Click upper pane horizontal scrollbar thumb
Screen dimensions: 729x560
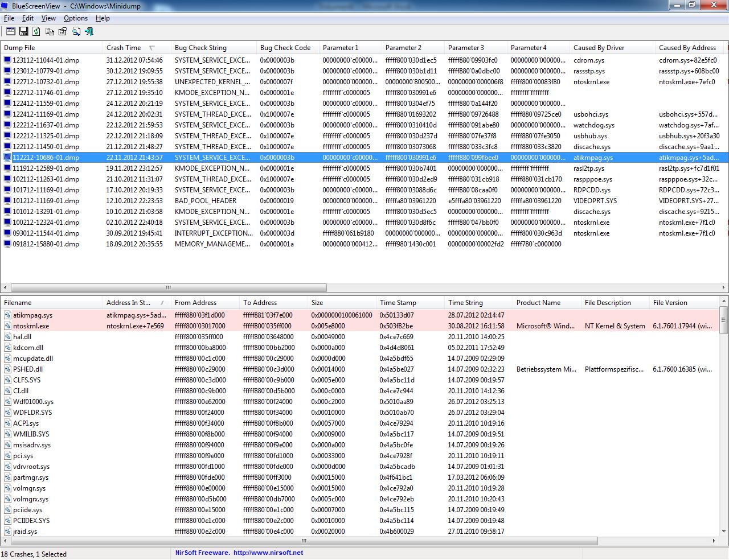169,288
